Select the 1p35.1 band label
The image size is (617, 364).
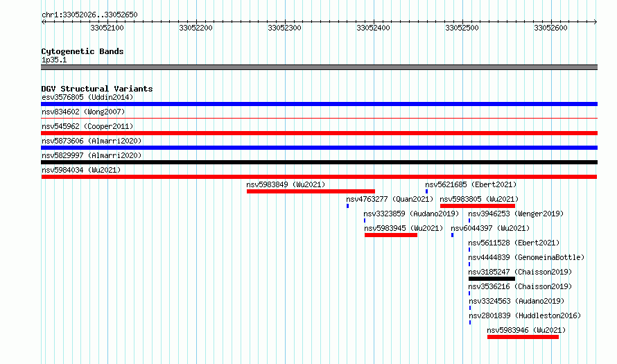point(54,60)
